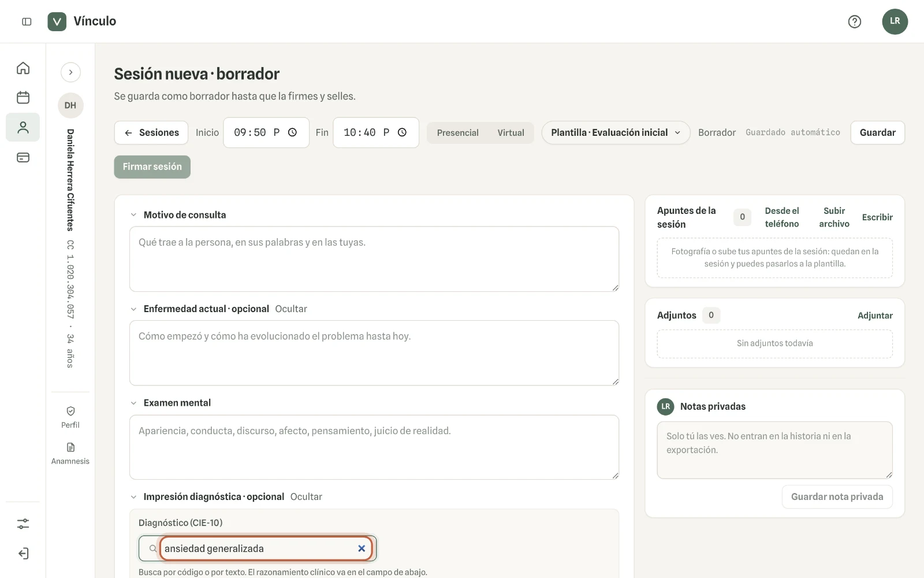924x578 pixels.
Task: Clear the diagnosis search with X icon
Action: pos(362,549)
